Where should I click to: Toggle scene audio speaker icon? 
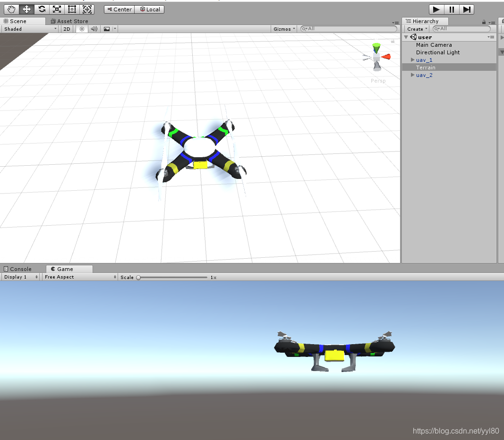(x=94, y=29)
